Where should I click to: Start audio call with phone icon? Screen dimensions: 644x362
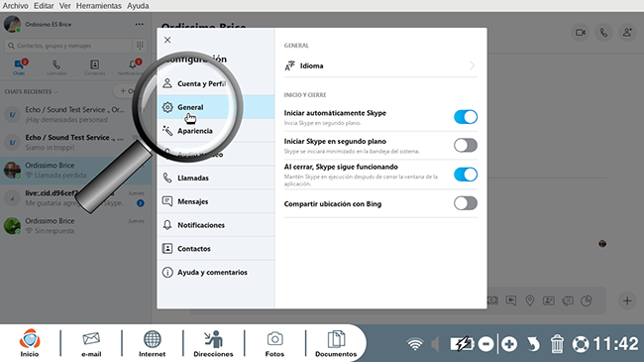[x=603, y=33]
